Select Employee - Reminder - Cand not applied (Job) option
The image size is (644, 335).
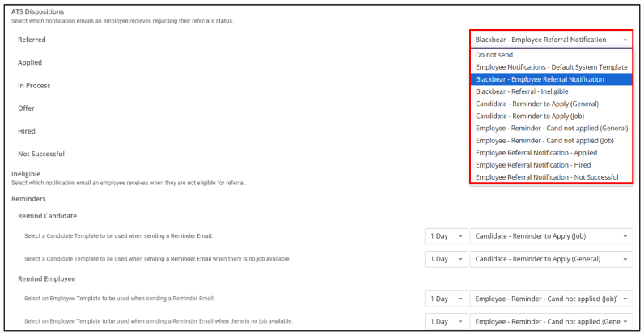[x=551, y=141]
